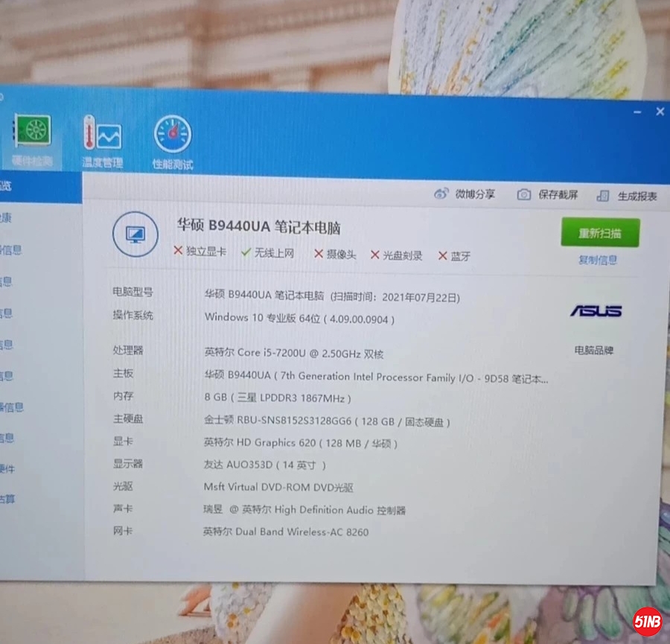The image size is (670, 644).
Task: Click the 摄像头 status indicator
Action: [x=334, y=255]
